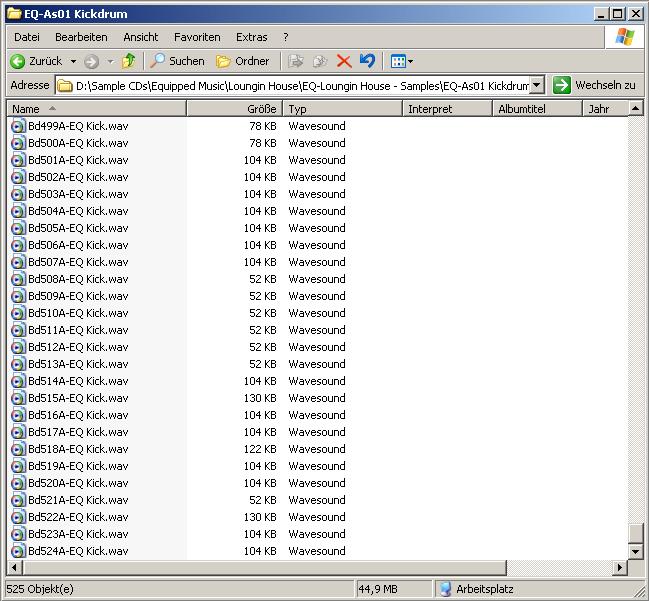This screenshot has width=649, height=601.
Task: Select the Bd510A-EQ Kick.wav file icon
Action: click(x=18, y=313)
